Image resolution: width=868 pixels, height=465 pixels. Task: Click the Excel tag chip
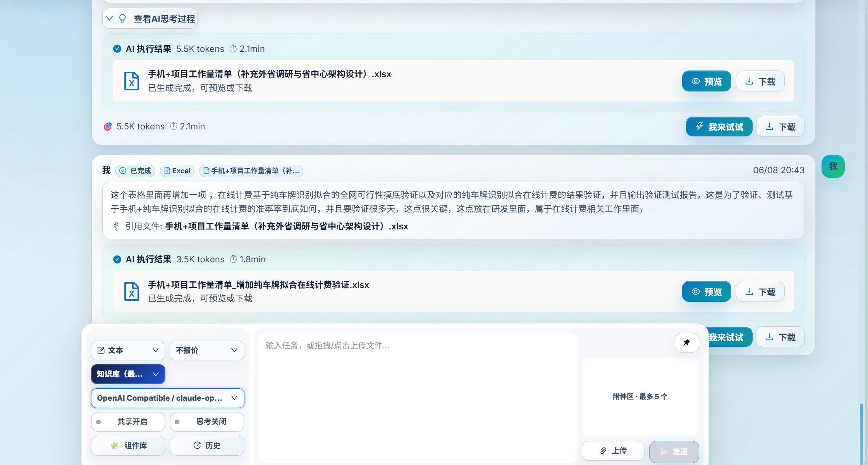[177, 171]
